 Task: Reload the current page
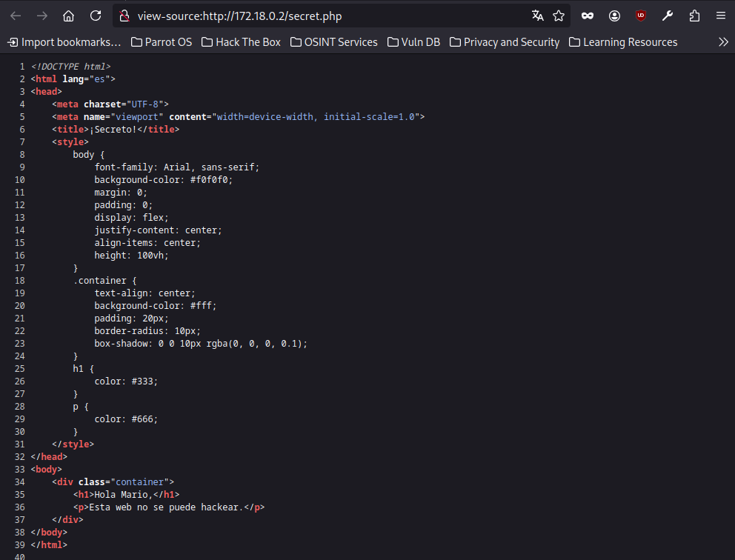pyautogui.click(x=96, y=16)
